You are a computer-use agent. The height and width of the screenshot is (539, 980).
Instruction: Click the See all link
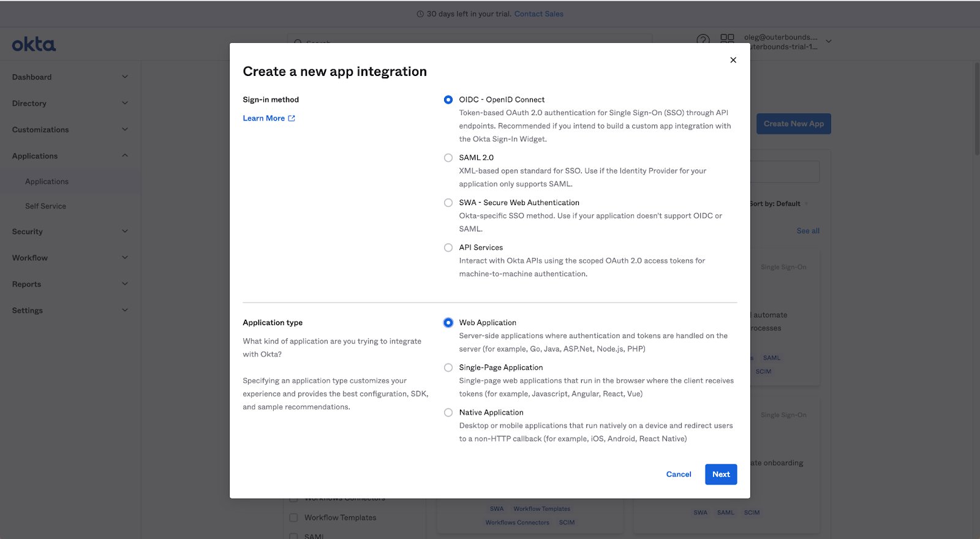(x=808, y=231)
